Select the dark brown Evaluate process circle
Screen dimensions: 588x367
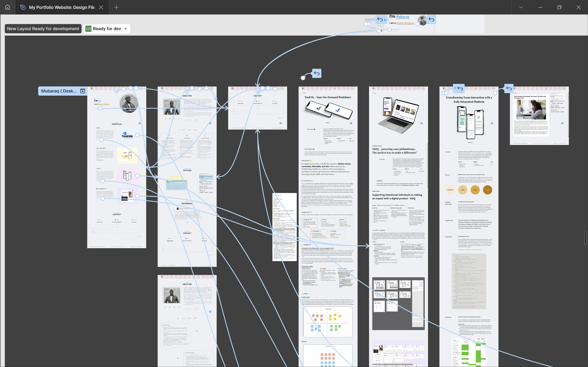(487, 190)
